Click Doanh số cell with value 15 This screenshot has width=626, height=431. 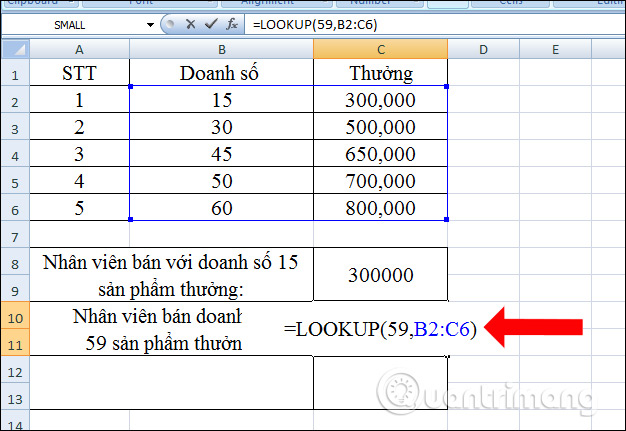[222, 99]
